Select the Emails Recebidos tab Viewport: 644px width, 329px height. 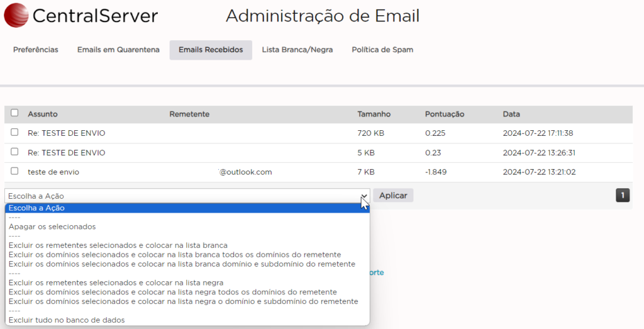point(211,50)
